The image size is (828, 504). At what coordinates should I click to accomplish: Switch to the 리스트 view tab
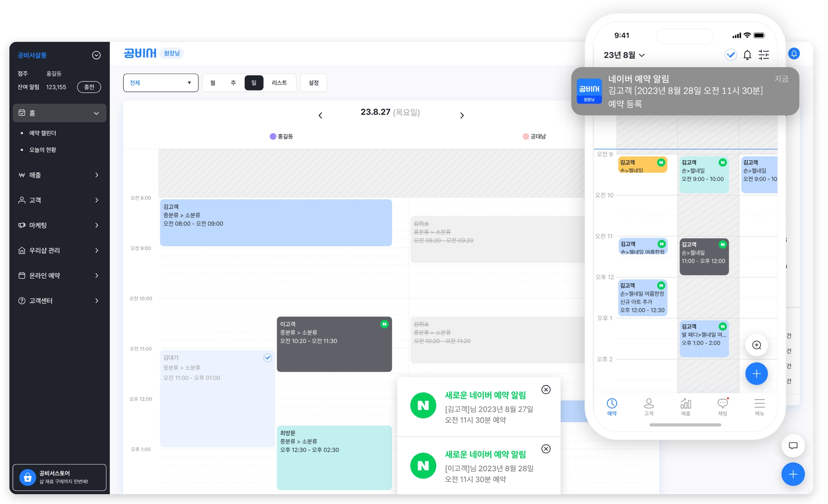[279, 83]
